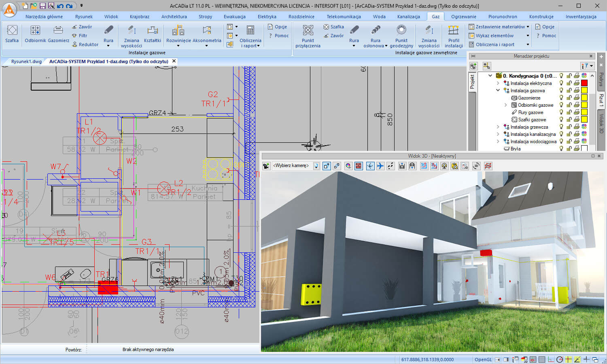Toggle print icon for Odbiorniki gazowe

(577, 105)
